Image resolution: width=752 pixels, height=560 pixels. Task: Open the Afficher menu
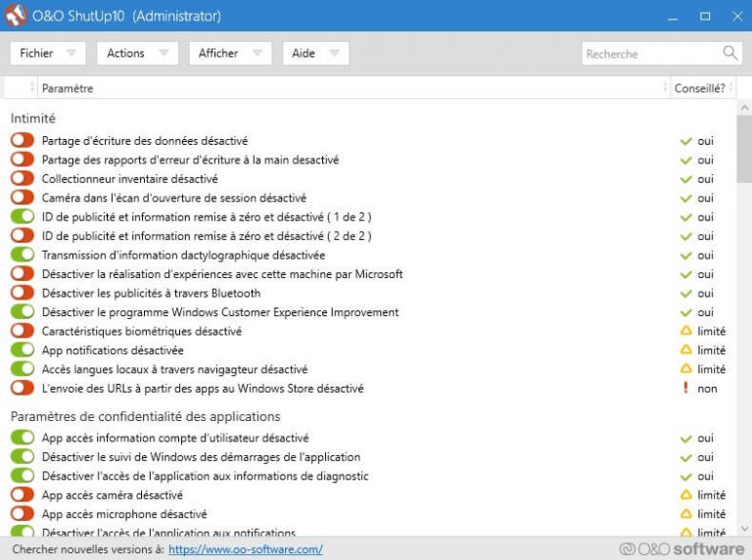231,53
